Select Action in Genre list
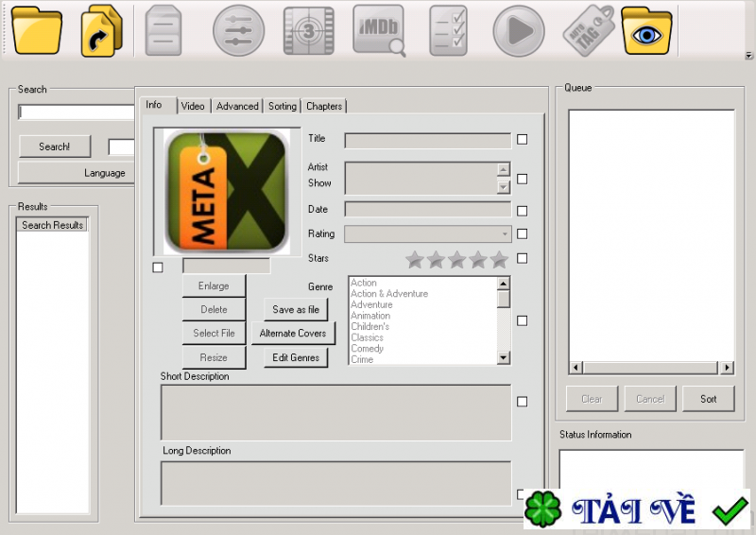Screen dimensions: 756x535 tap(364, 283)
